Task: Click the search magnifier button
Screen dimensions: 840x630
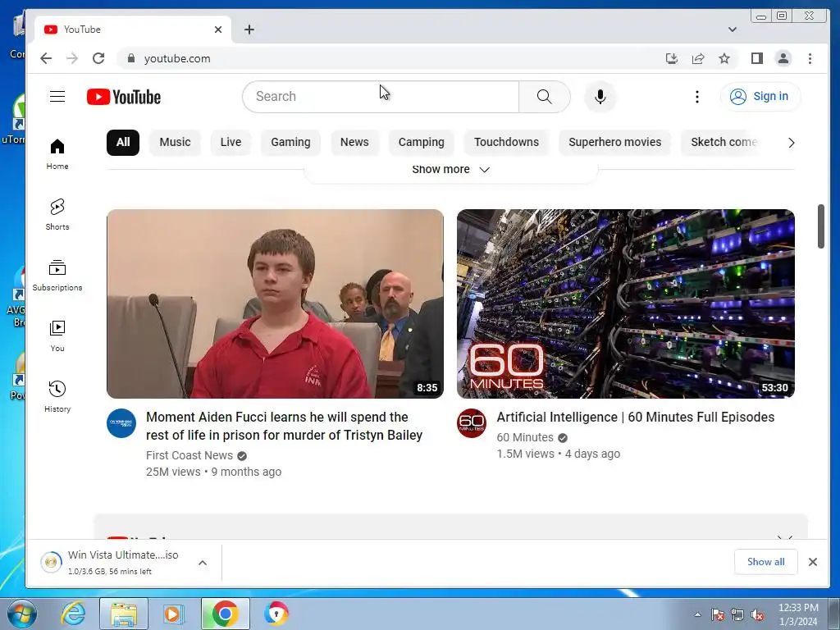Action: 545,97
